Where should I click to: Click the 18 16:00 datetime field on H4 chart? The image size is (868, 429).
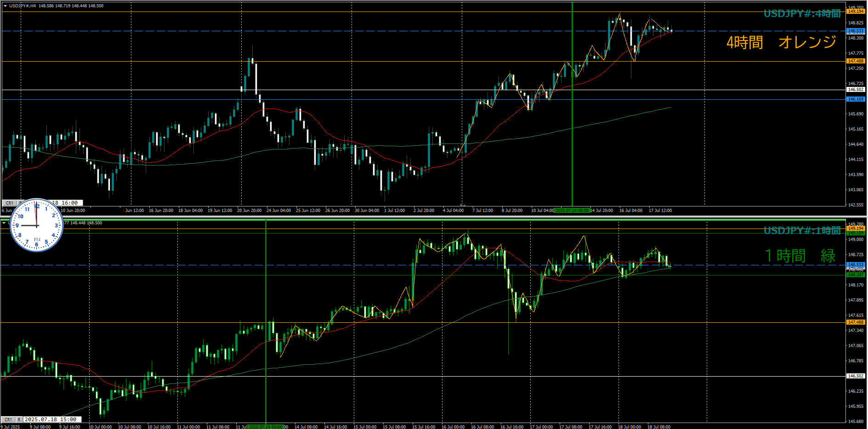coord(65,203)
